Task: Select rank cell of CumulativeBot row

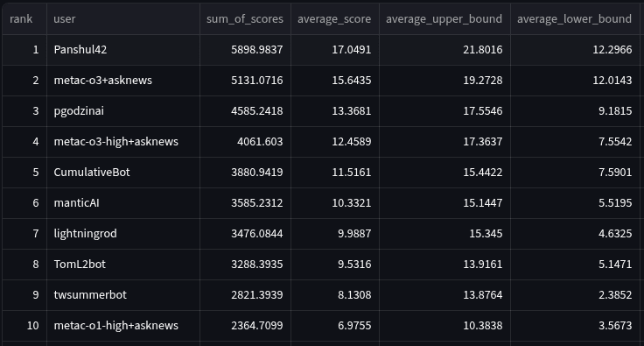Action: click(x=24, y=173)
